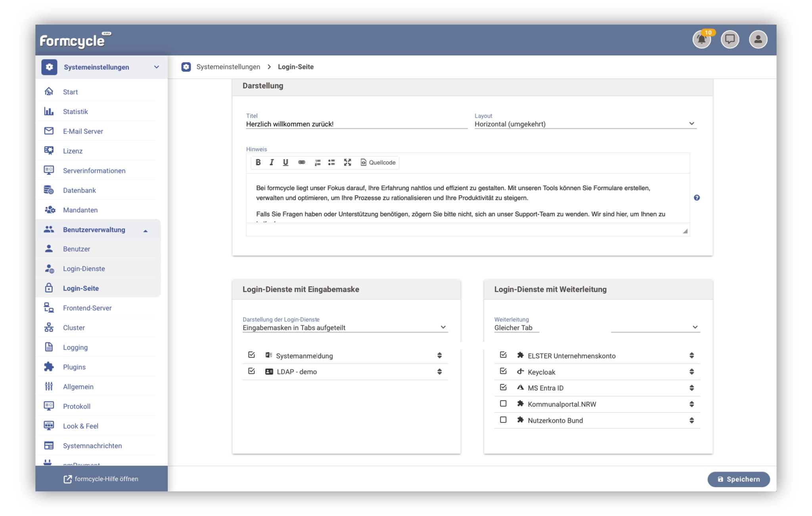Image resolution: width=812 pixels, height=516 pixels.
Task: Click the MS Entra ID service icon
Action: coord(520,388)
